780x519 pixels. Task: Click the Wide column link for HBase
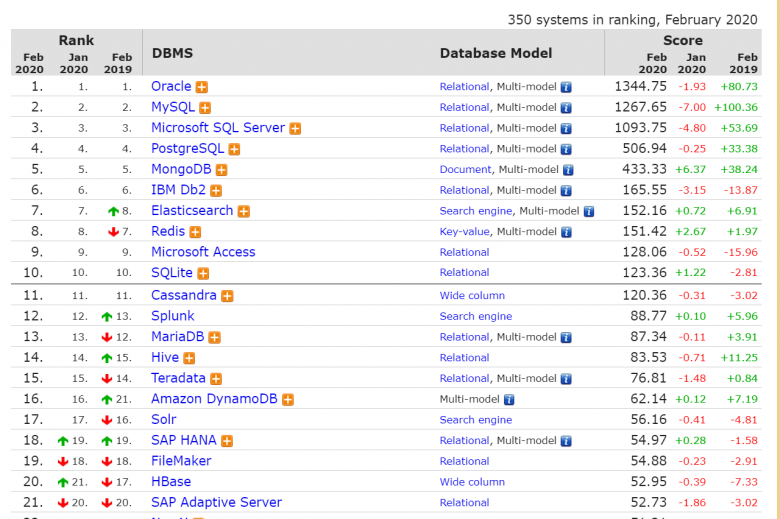[x=472, y=482]
